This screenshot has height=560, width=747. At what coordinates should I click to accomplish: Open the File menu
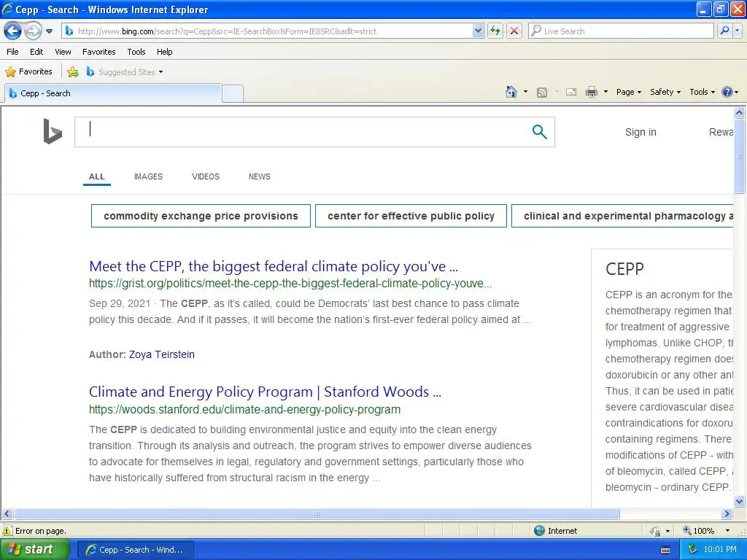13,52
